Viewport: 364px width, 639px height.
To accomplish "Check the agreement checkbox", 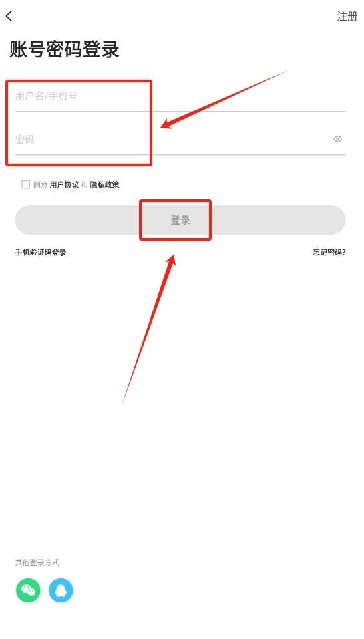I will pos(25,184).
